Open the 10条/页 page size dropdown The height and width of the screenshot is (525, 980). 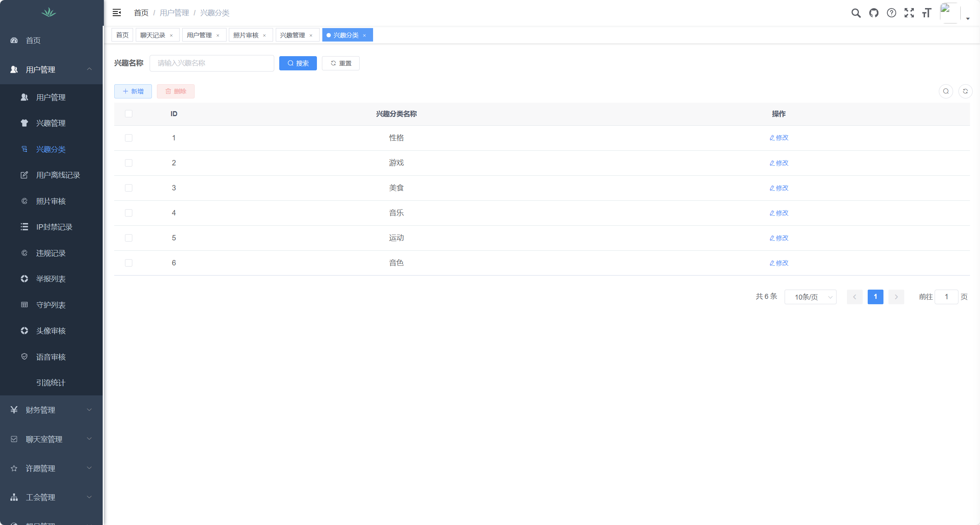coord(810,297)
